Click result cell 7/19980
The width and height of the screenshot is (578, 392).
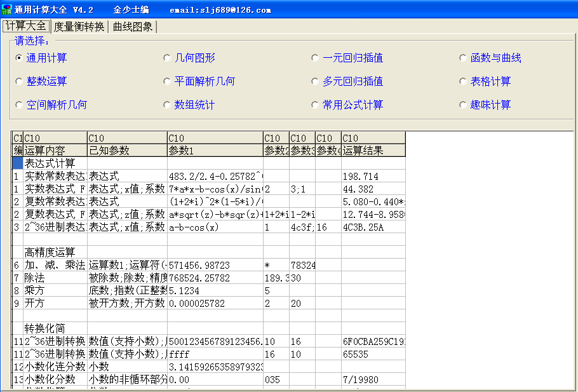tap(373, 379)
